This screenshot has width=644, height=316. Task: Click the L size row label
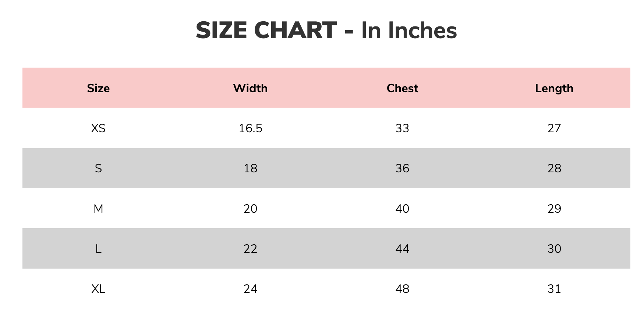click(98, 249)
